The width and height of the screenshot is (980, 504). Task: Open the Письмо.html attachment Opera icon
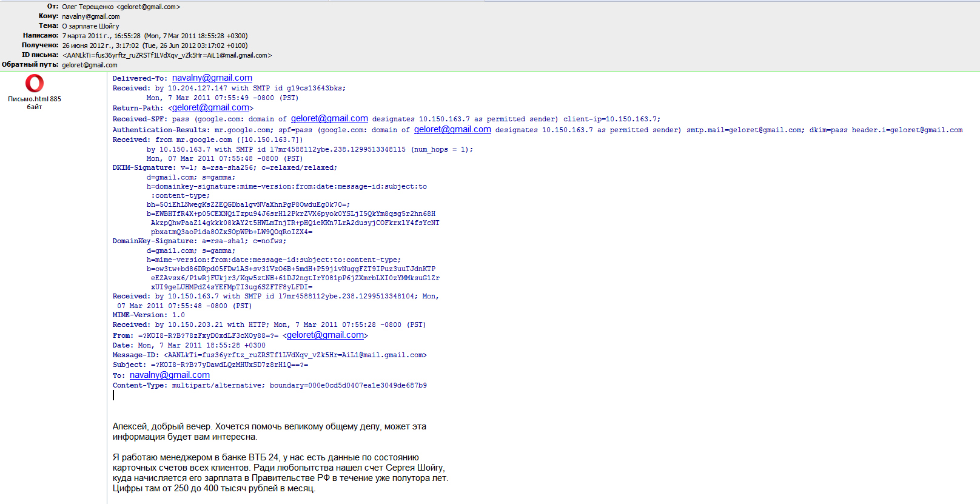coord(35,84)
